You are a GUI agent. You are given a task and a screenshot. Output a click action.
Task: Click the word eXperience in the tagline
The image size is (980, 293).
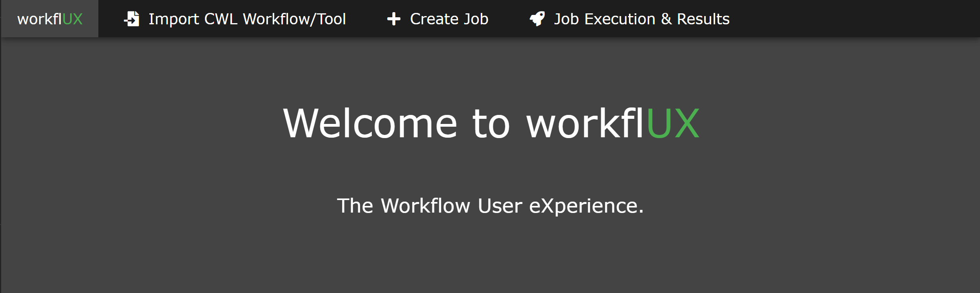(586, 206)
